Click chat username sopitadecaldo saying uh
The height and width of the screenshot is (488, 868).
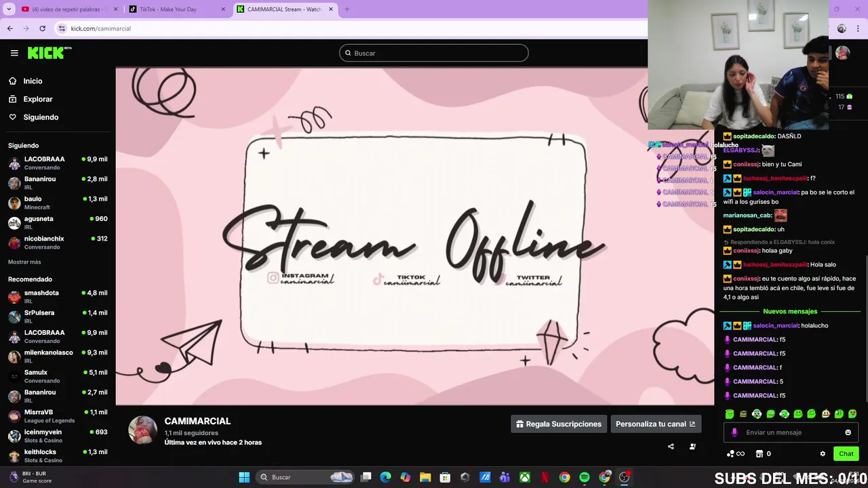(754, 229)
